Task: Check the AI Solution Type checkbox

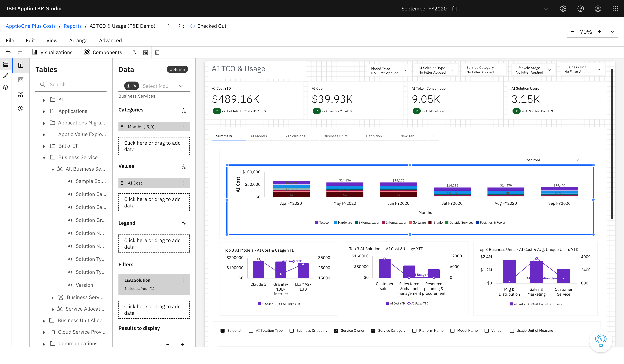Action: [x=251, y=331]
